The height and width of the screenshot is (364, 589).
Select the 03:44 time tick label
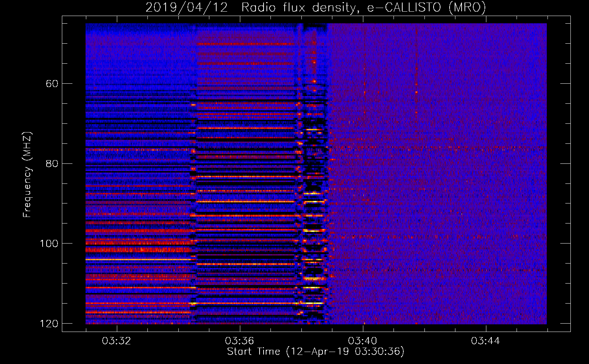[x=486, y=341]
